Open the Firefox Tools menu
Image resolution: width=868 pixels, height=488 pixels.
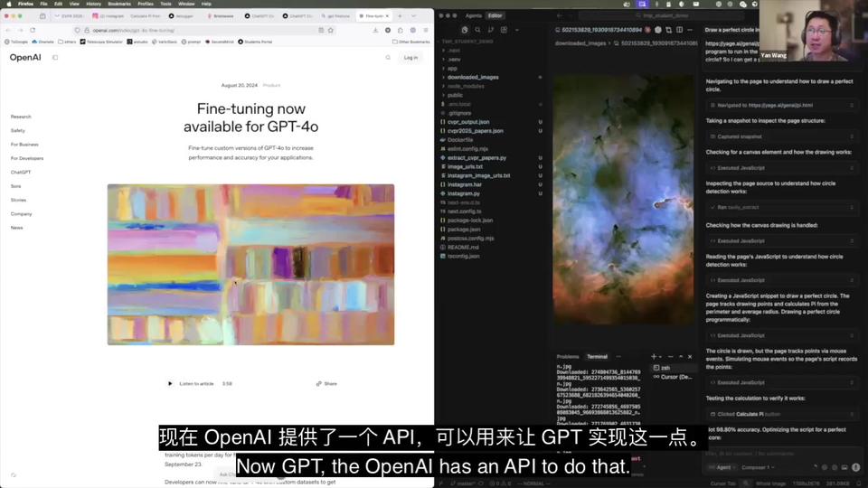coord(165,4)
